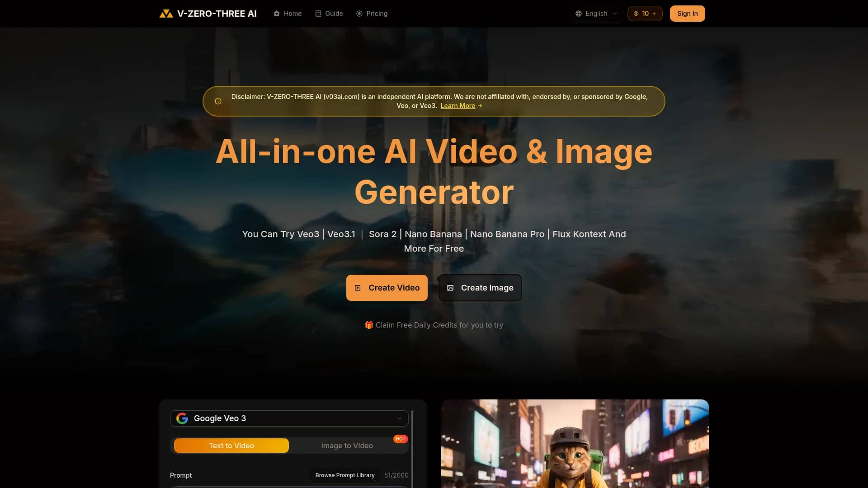Expand the Google Veo 3 model dropdown

(289, 418)
